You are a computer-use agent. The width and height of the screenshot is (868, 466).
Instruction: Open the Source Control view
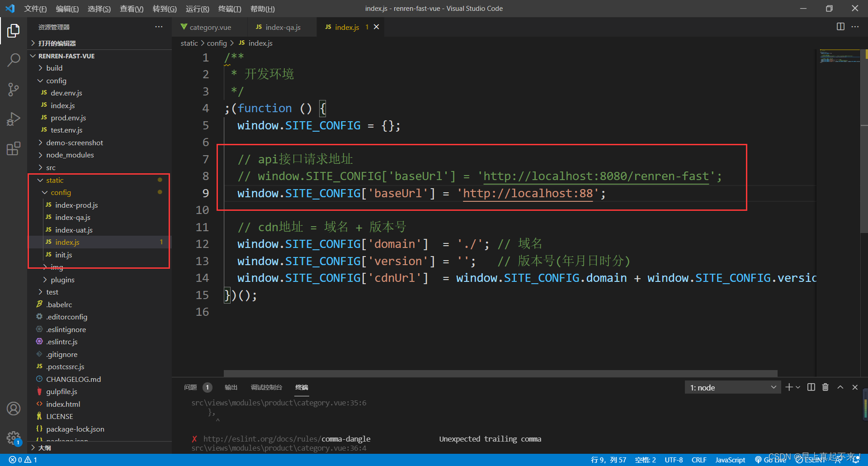click(14, 90)
